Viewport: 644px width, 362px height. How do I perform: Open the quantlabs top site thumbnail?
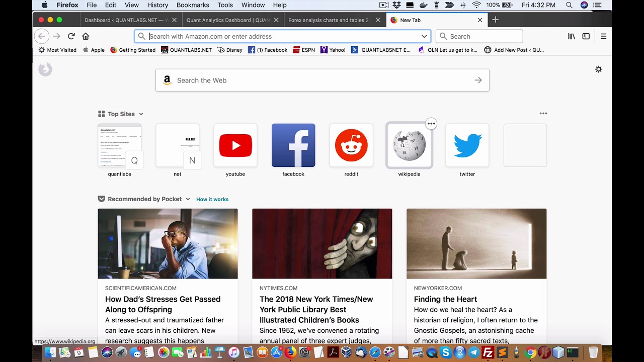tap(120, 145)
